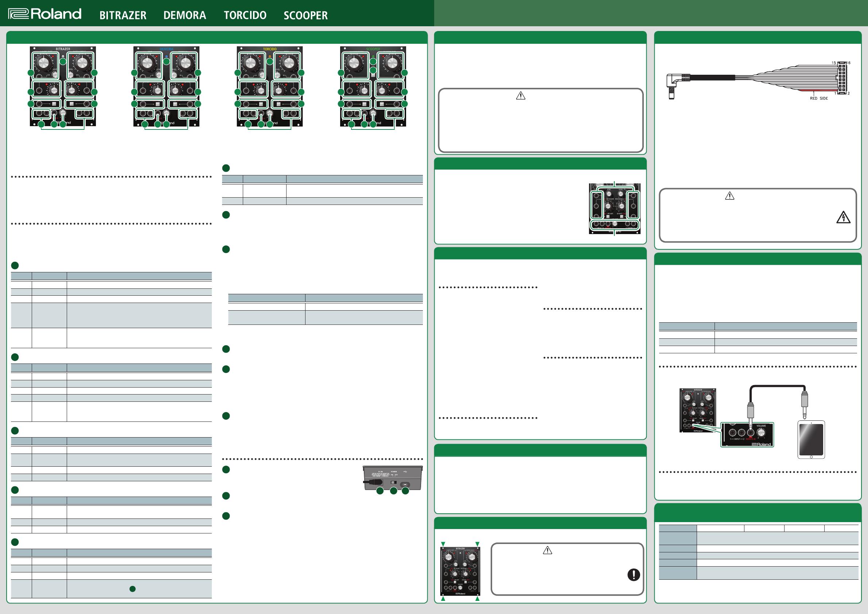The width and height of the screenshot is (868, 614).
Task: Toggle the left square button on the SCOOPER panel
Action: pyautogui.click(x=365, y=104)
